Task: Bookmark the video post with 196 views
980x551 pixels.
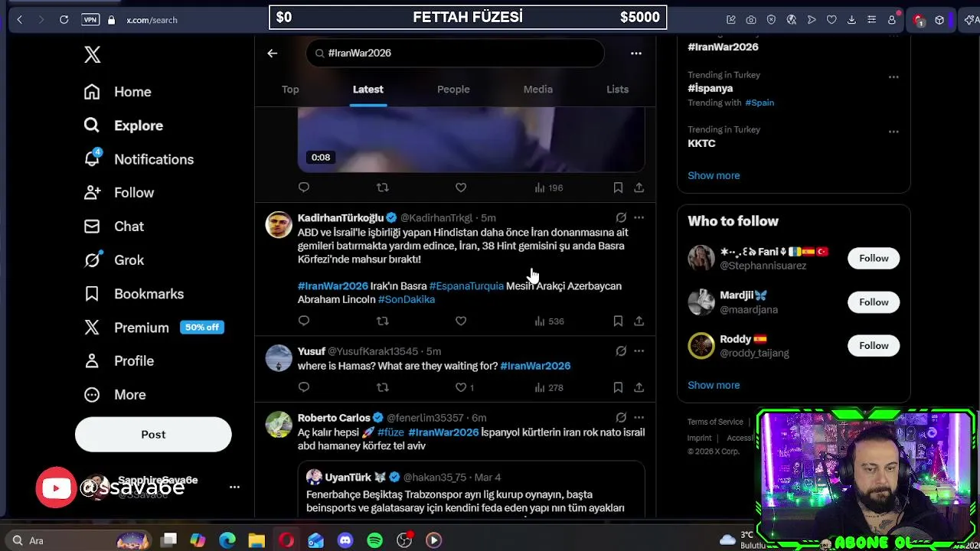Action: (x=618, y=187)
